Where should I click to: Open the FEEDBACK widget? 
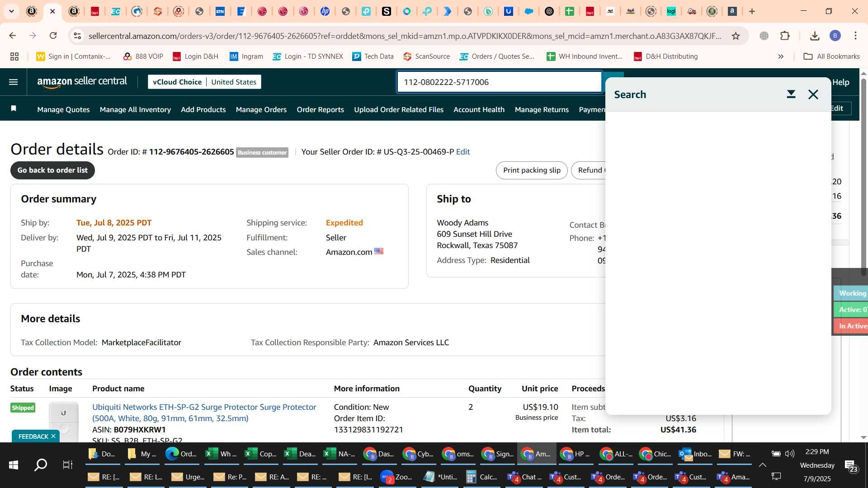click(x=33, y=436)
